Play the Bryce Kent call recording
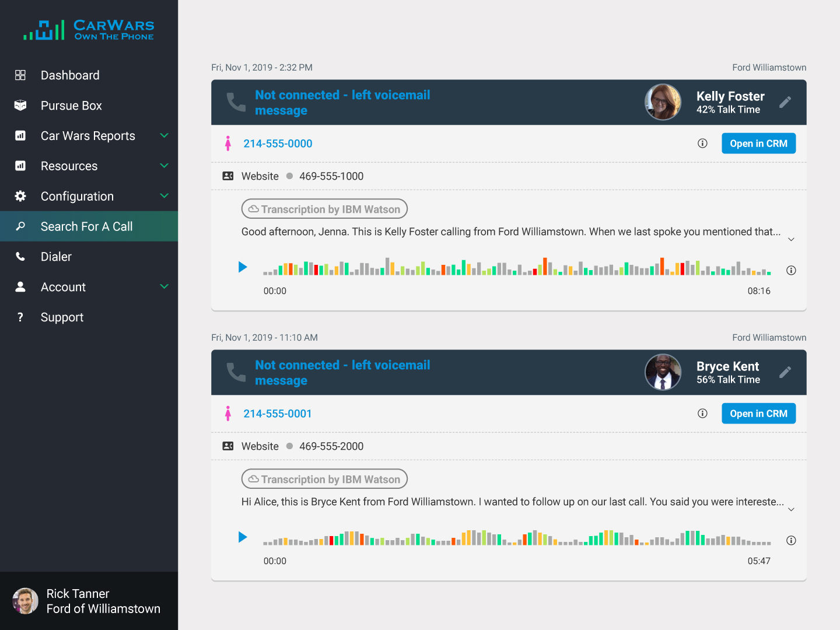Viewport: 840px width, 630px height. pyautogui.click(x=243, y=537)
